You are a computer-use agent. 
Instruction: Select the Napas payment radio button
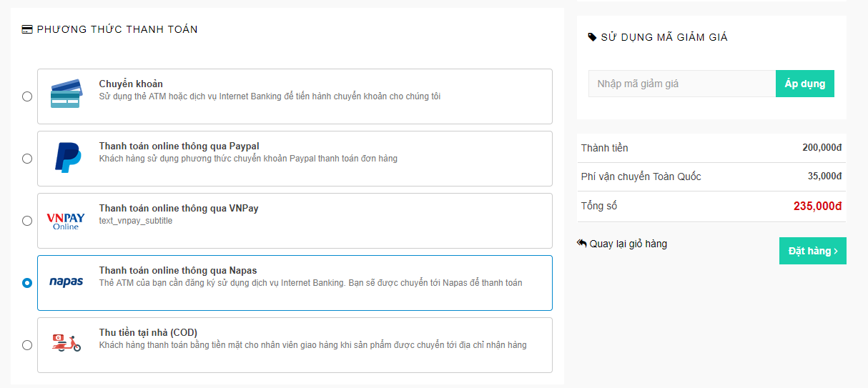(27, 283)
